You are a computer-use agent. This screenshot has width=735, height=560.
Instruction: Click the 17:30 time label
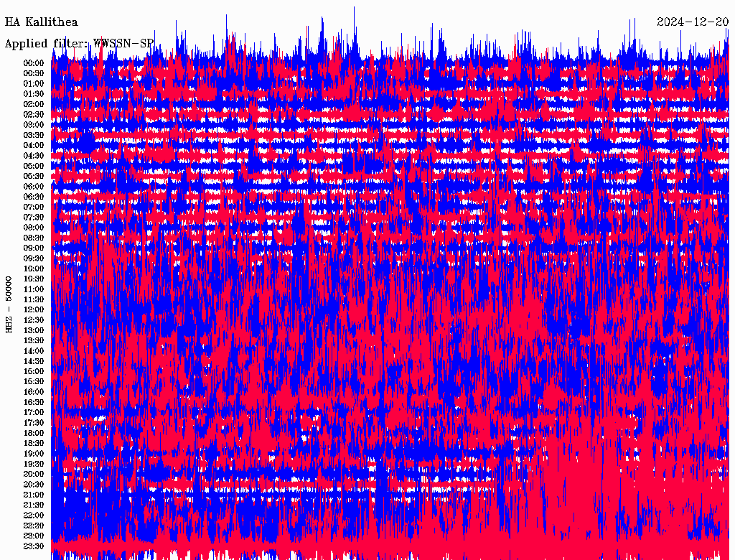pos(34,423)
